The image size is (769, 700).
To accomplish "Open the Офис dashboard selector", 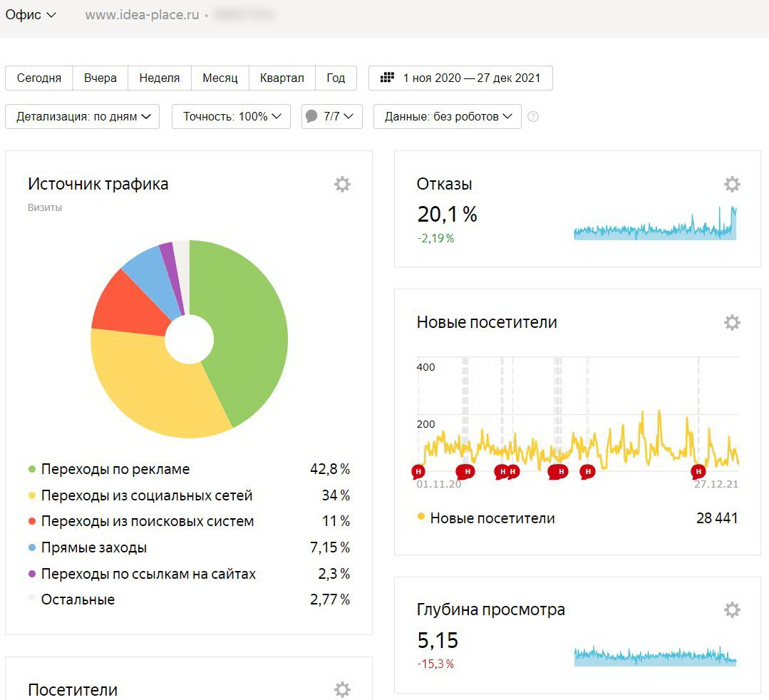I will point(31,15).
